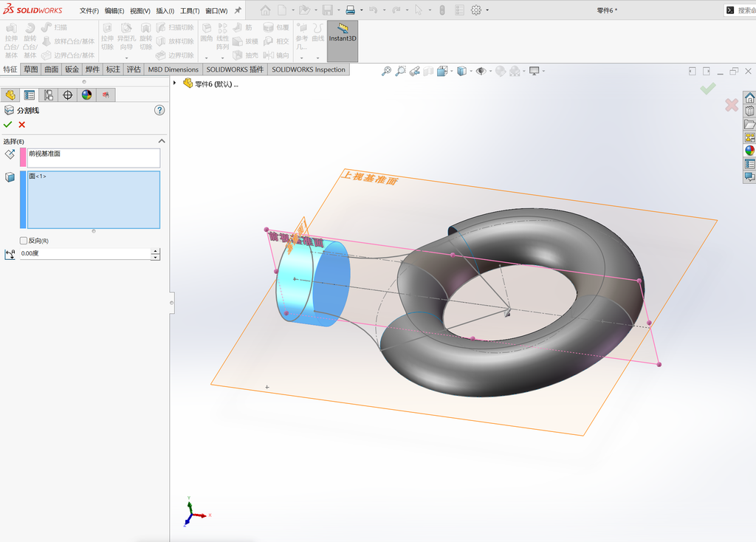
Task: Click the Previous View icon
Action: click(x=414, y=72)
